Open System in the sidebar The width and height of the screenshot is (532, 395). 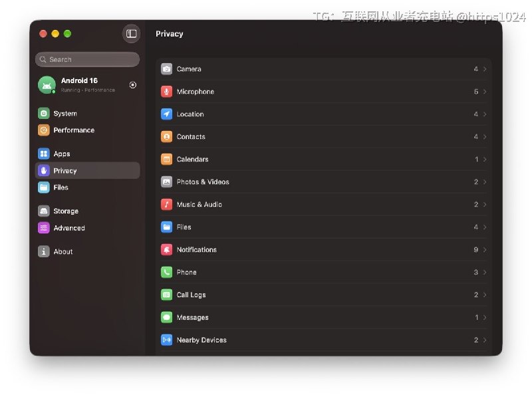[x=88, y=113]
